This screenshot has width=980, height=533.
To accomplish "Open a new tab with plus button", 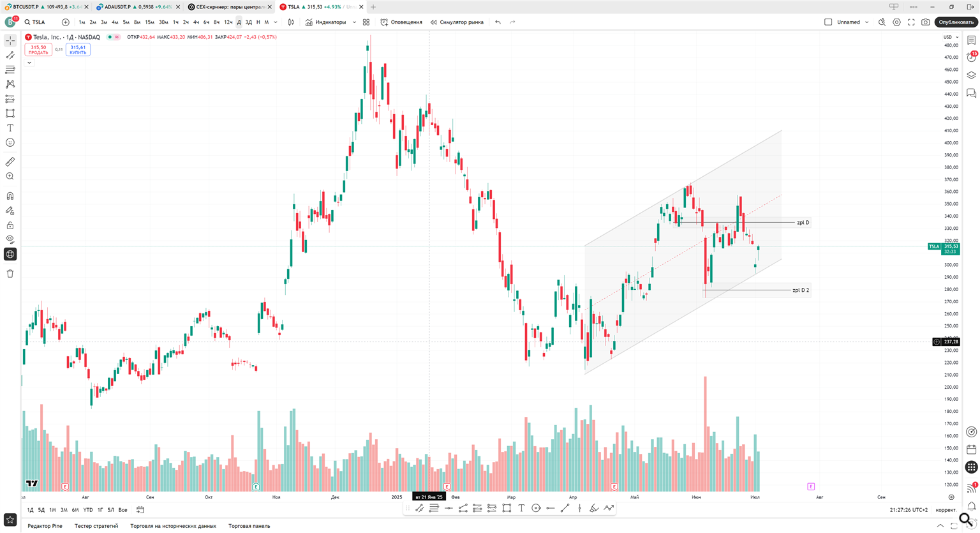I will click(373, 7).
